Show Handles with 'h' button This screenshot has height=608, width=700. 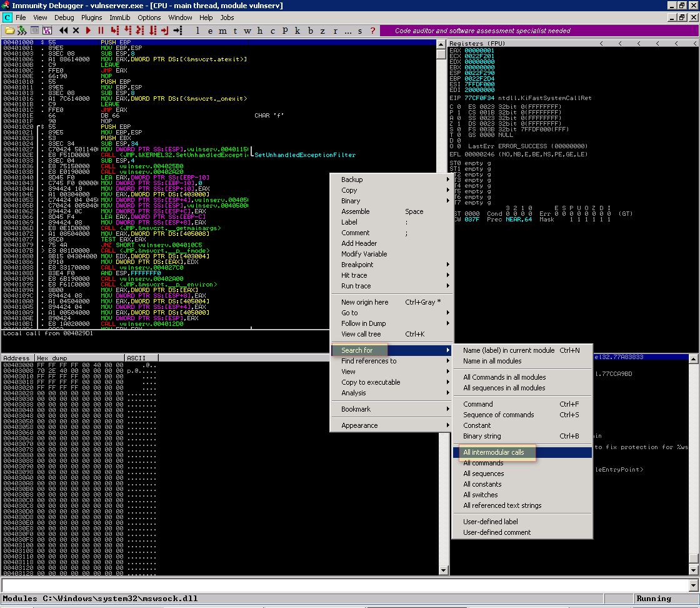260,31
